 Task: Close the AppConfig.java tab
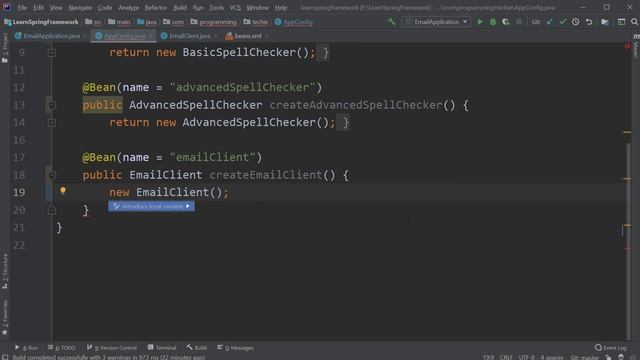(x=150, y=36)
